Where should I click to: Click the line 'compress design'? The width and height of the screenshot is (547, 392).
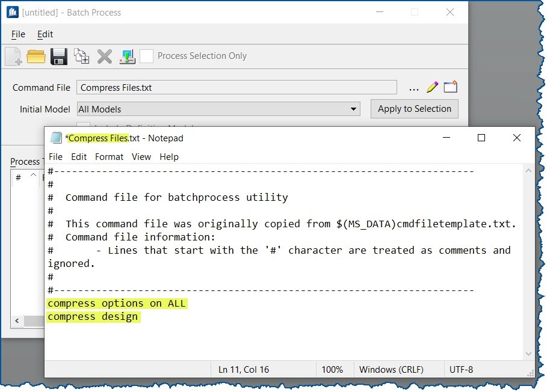pyautogui.click(x=93, y=317)
